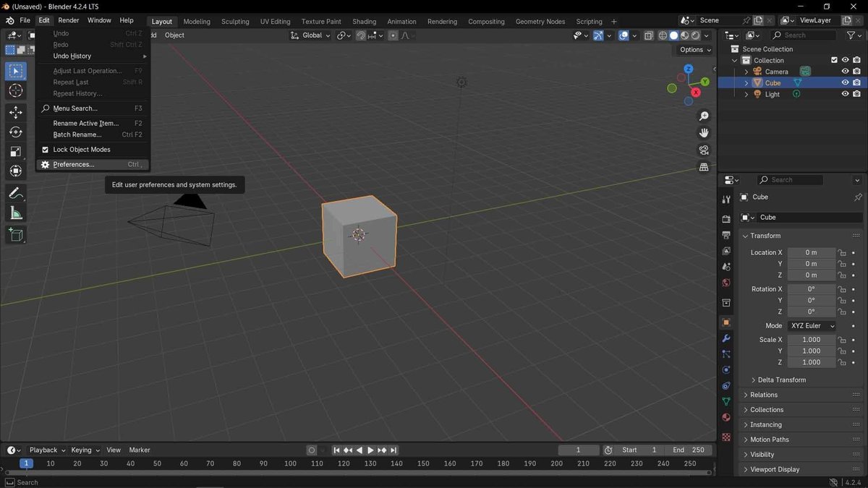Switch to the Shading workspace tab

(364, 21)
